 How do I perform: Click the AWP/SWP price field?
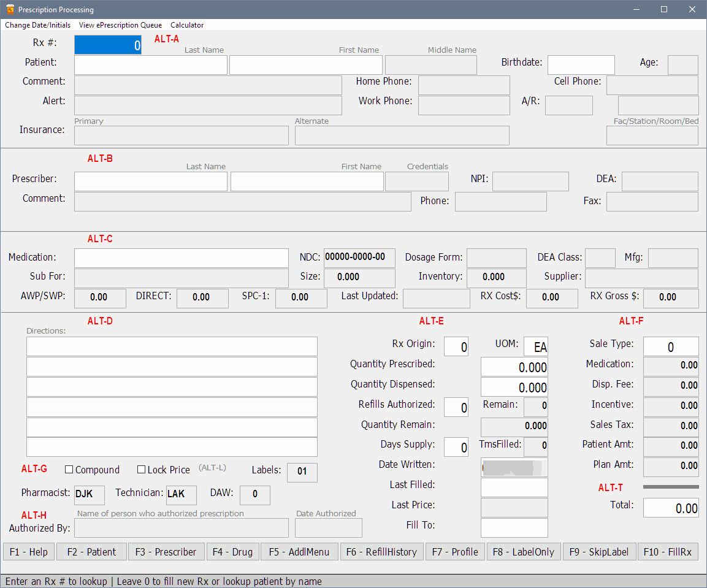tap(100, 298)
